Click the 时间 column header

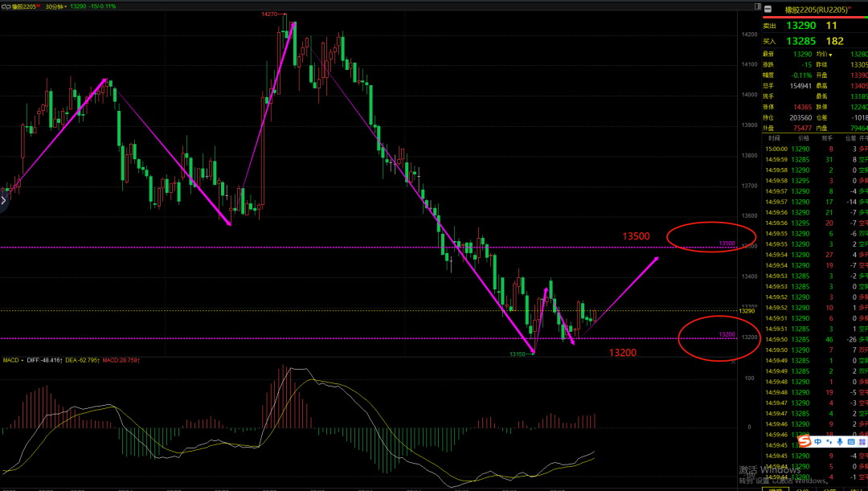[774, 138]
